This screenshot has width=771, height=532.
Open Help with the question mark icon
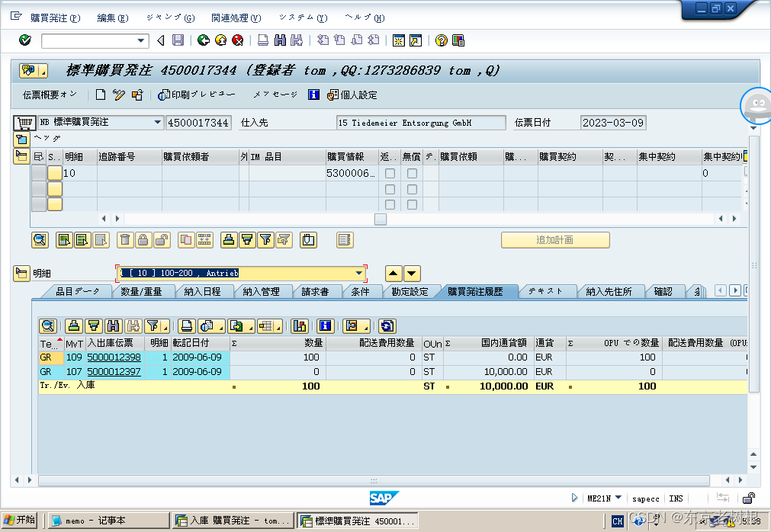tap(440, 40)
